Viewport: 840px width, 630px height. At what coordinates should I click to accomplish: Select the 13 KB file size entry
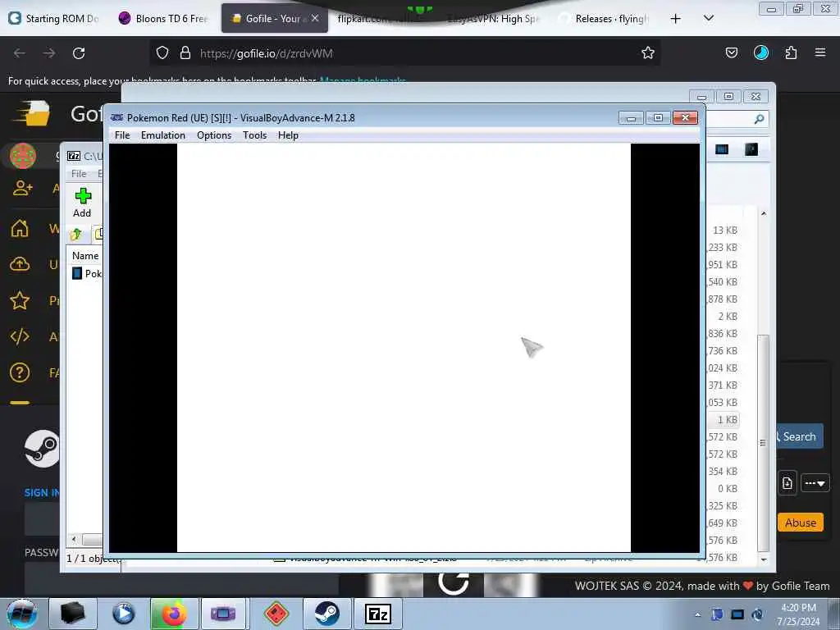(725, 231)
